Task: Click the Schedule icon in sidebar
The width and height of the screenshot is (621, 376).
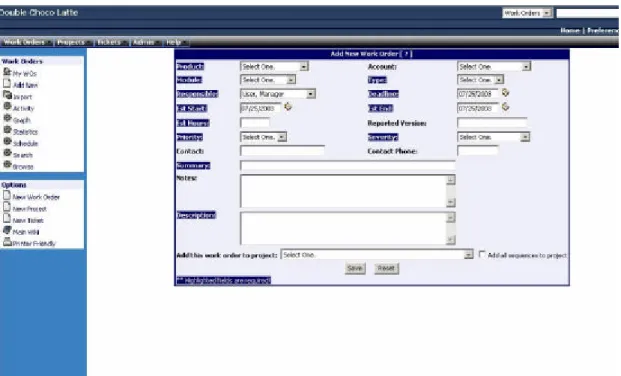Action: pos(7,142)
